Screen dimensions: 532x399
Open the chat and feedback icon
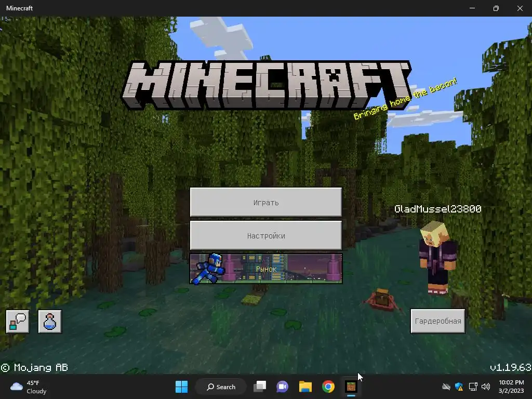[18, 321]
